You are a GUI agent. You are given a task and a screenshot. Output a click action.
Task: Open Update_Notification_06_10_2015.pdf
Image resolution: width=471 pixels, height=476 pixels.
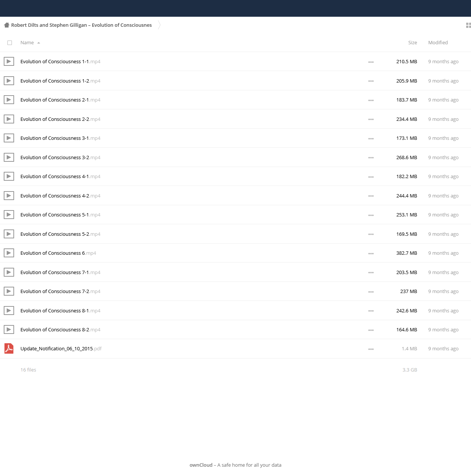[61, 349]
